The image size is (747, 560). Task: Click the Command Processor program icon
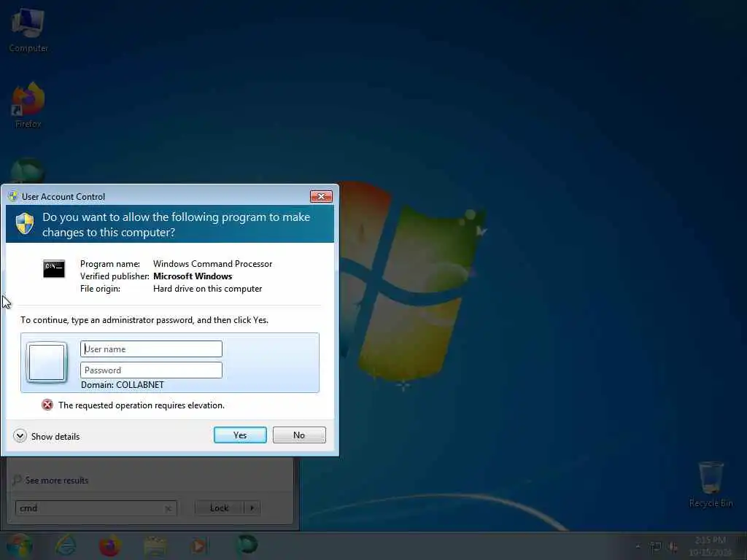tap(54, 269)
